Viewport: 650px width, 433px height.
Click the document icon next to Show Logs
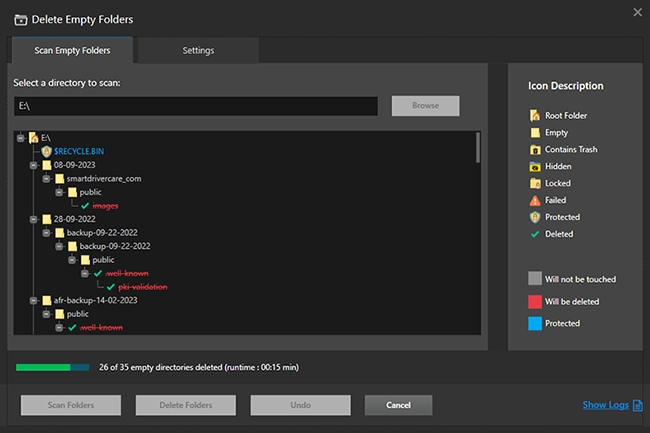[x=638, y=405]
